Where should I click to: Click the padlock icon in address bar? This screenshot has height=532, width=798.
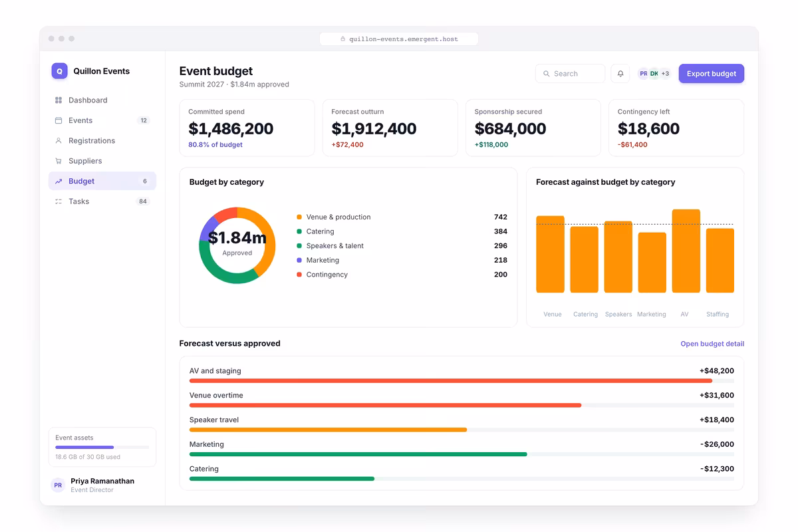point(343,39)
